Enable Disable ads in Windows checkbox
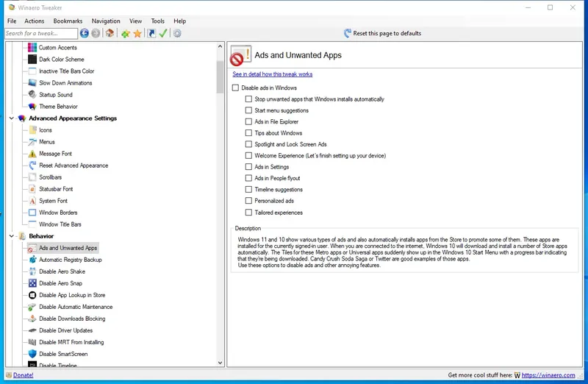This screenshot has width=588, height=384. click(x=235, y=88)
